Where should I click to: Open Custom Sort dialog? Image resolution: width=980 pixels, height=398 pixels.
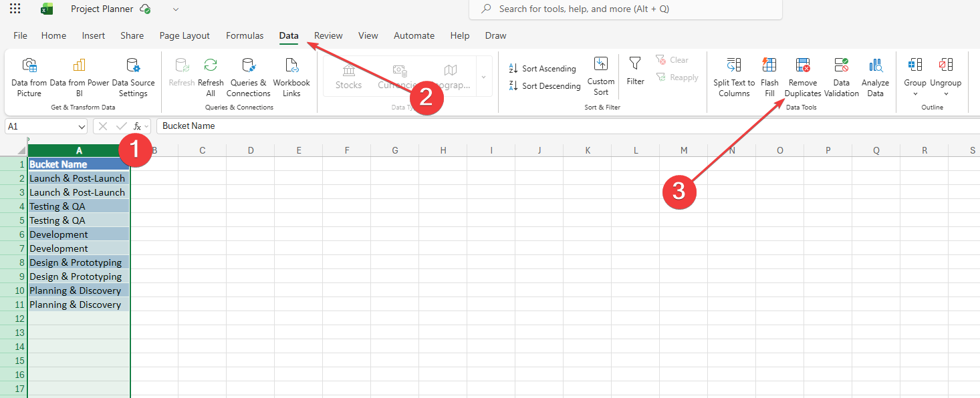point(601,64)
